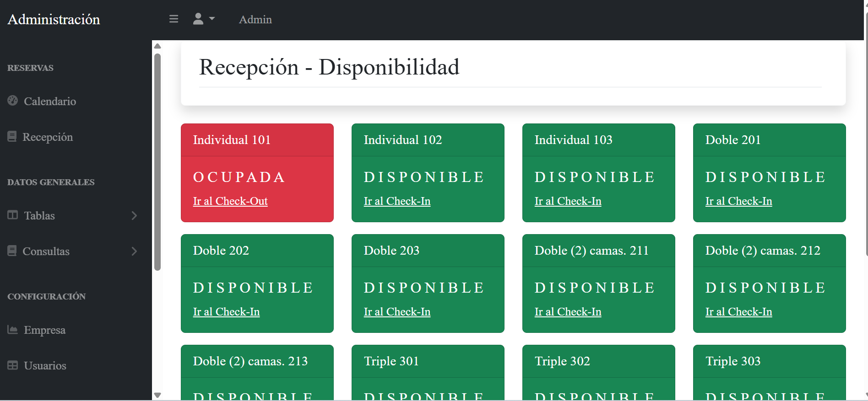Click the sidebar scrollbar down arrow
The image size is (868, 401).
coord(157,395)
